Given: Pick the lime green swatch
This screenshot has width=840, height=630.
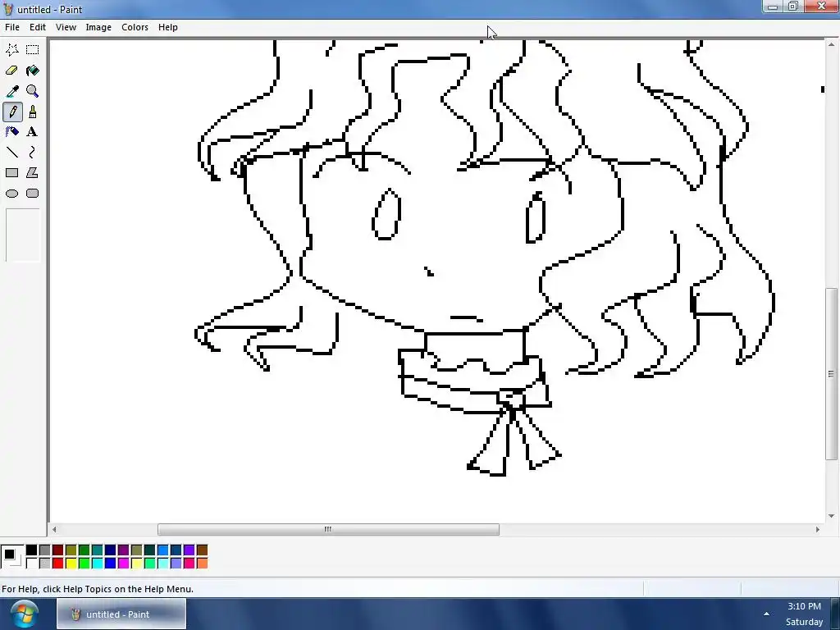Looking at the screenshot, I should (x=84, y=563).
